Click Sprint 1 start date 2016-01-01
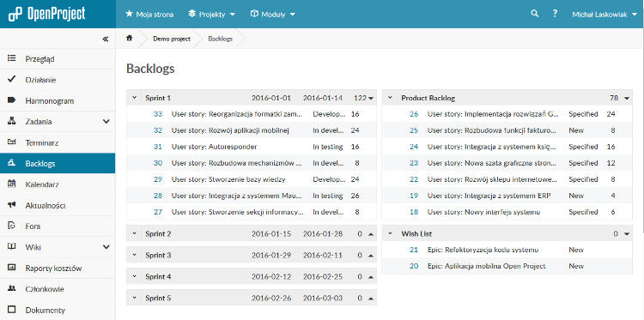 click(x=271, y=98)
